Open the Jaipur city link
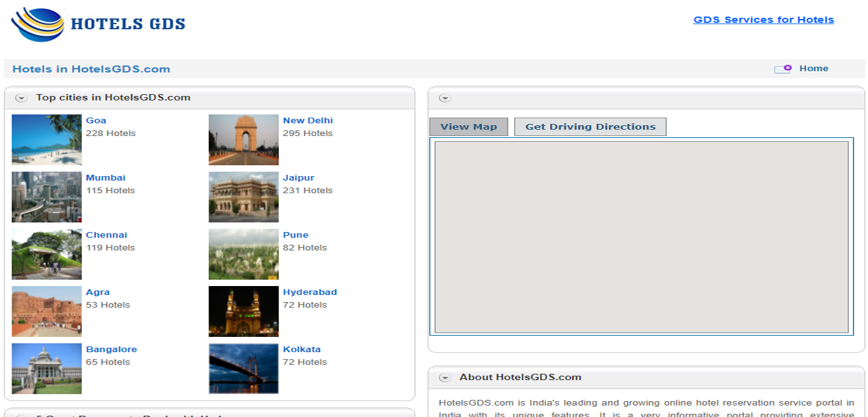The image size is (868, 417). click(x=299, y=178)
